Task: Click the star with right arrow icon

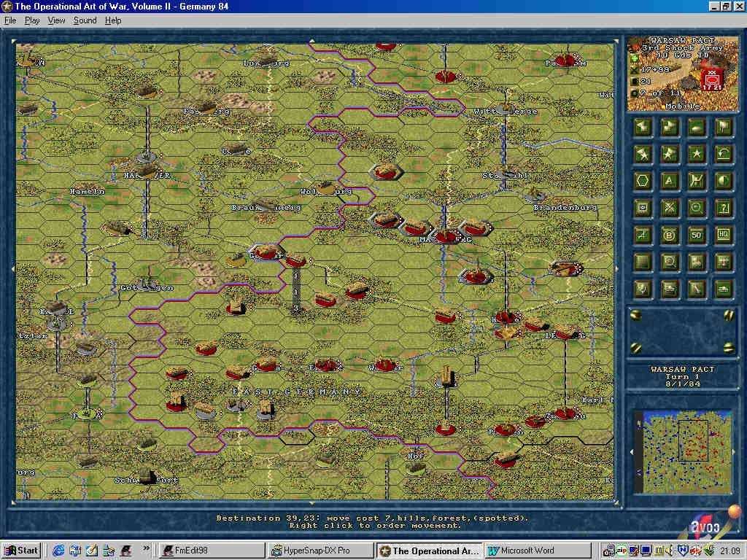Action: [670, 154]
